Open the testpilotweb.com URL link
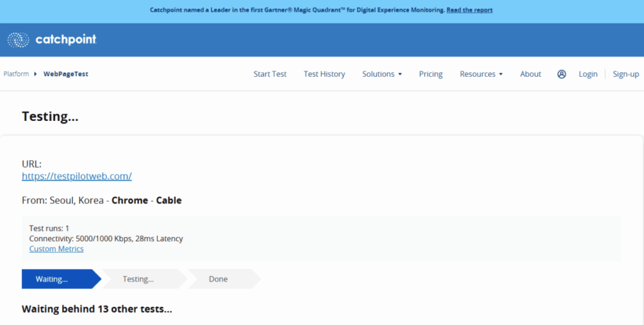644x325 pixels. pyautogui.click(x=77, y=176)
